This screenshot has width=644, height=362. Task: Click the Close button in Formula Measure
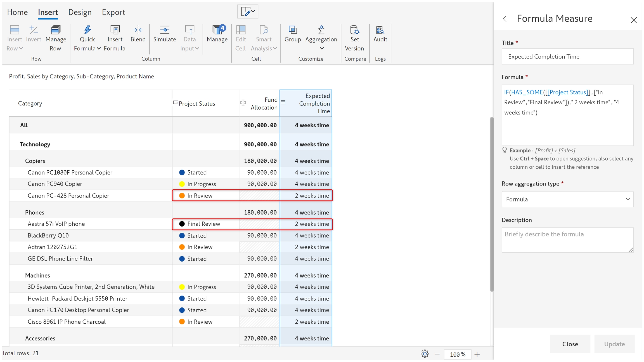tap(570, 344)
